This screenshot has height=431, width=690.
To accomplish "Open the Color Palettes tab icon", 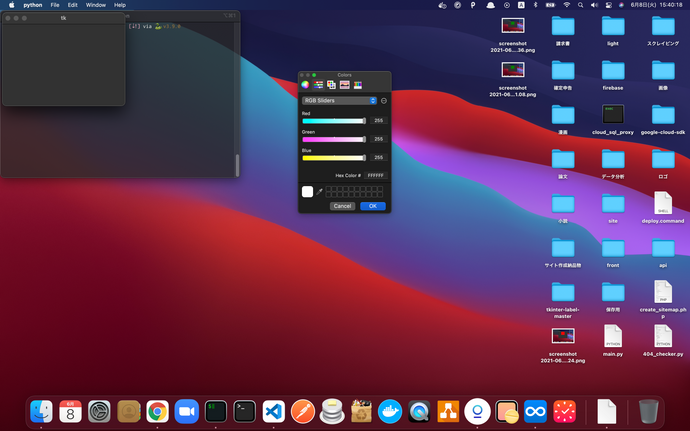I will tap(331, 85).
